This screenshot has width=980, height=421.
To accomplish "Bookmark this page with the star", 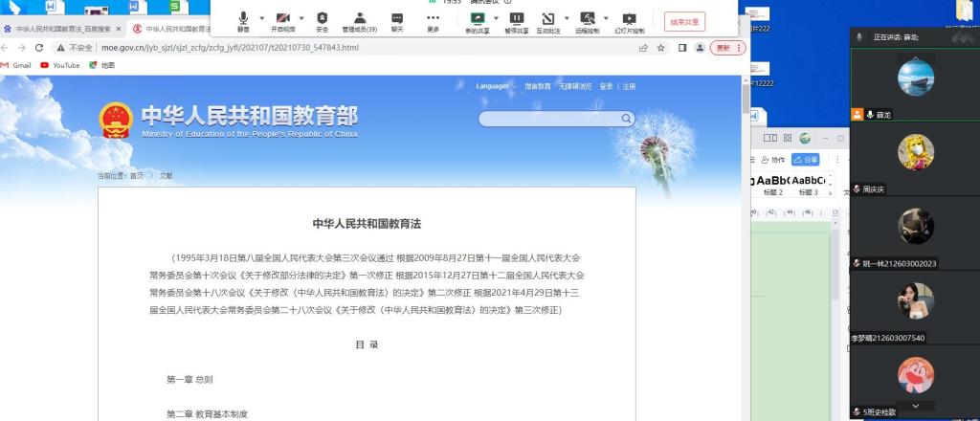I will click(660, 48).
